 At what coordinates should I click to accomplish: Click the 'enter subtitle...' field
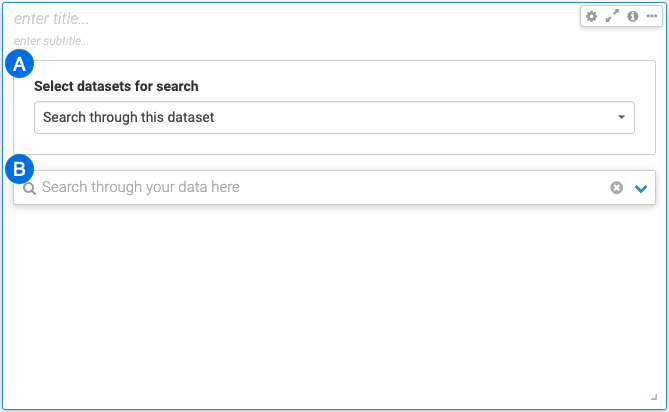pos(52,41)
